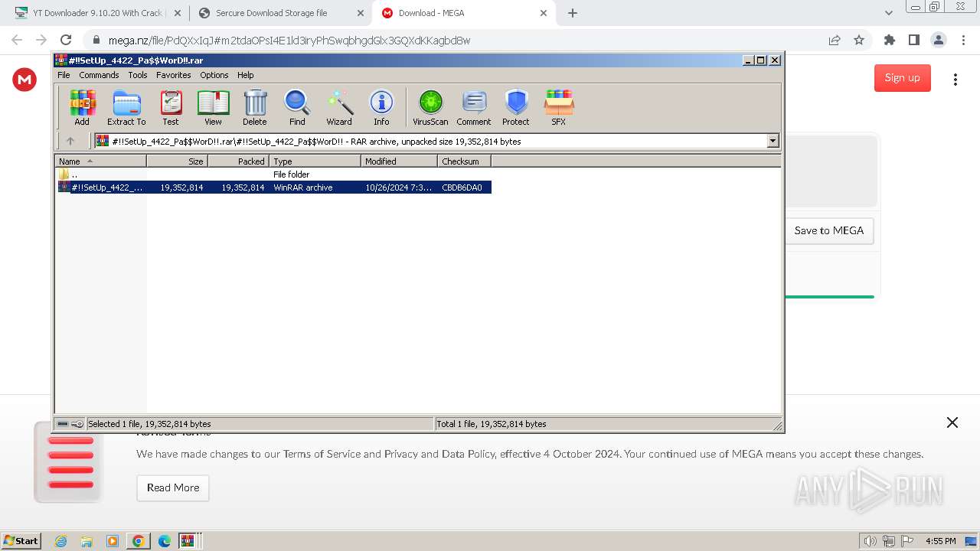Click the Sign up button on MEGA
This screenshot has width=980, height=551.
coord(903,78)
